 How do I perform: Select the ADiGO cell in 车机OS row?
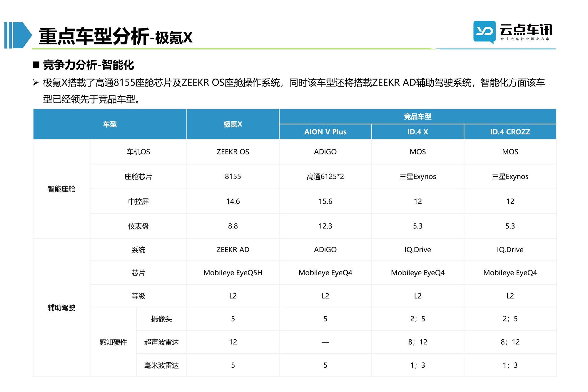(x=325, y=152)
